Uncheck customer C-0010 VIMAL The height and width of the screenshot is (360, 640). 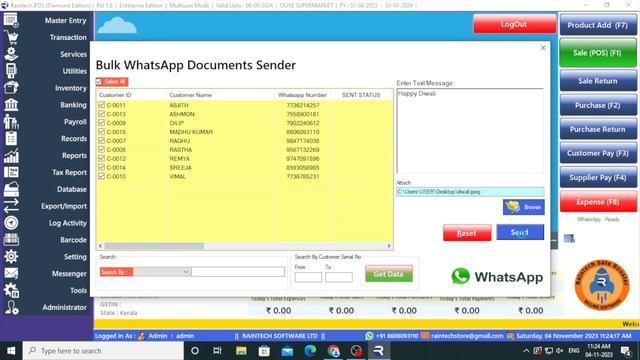(101, 176)
